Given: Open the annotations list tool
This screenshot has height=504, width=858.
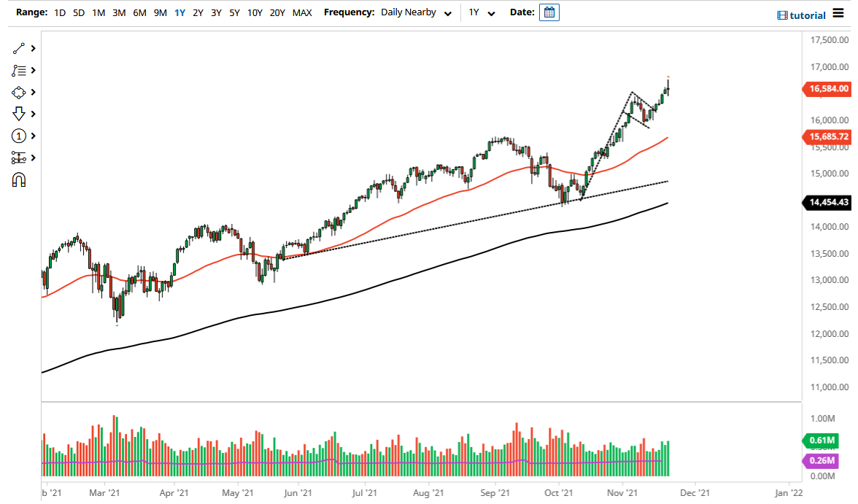Looking at the screenshot, I should (x=20, y=70).
